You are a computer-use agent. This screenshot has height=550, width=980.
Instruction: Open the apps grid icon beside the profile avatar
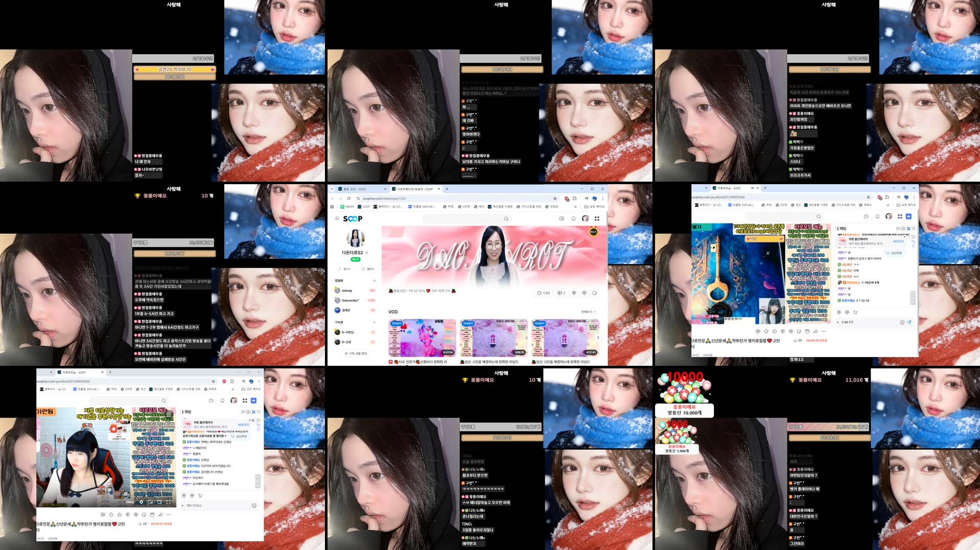(597, 218)
